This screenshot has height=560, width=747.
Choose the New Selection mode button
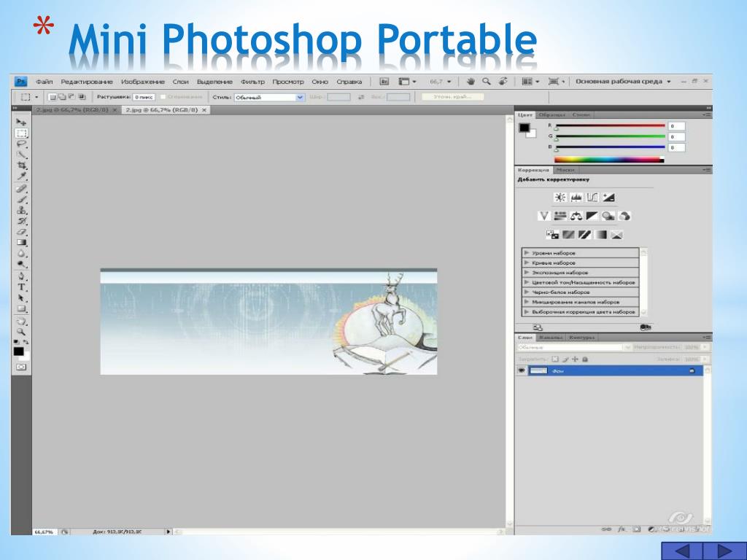pyautogui.click(x=53, y=97)
